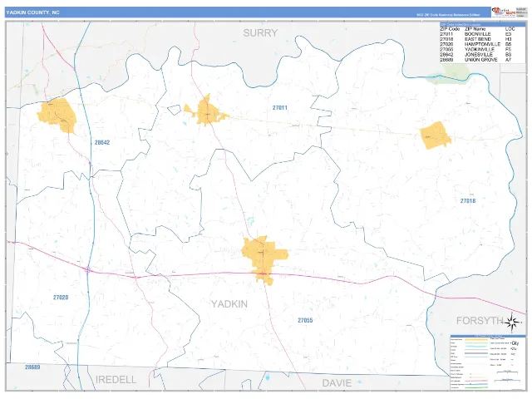Click BOONVILLE in the ZIP index table
Screen dimensions: 532x399
478,34
